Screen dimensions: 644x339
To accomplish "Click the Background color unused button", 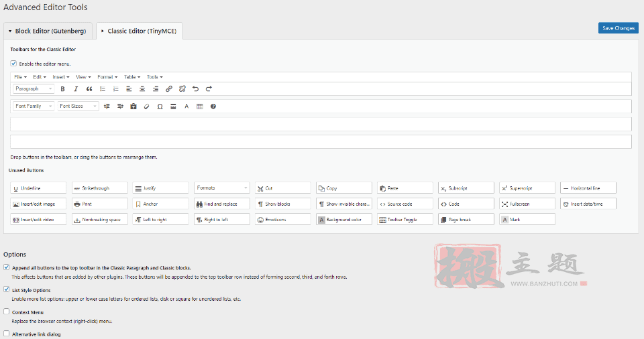I will pos(344,220).
